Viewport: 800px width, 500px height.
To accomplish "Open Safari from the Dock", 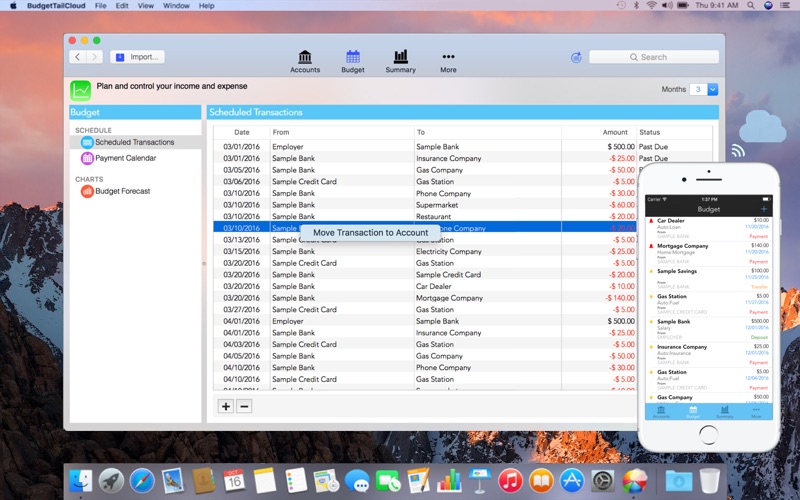I will pos(141,481).
